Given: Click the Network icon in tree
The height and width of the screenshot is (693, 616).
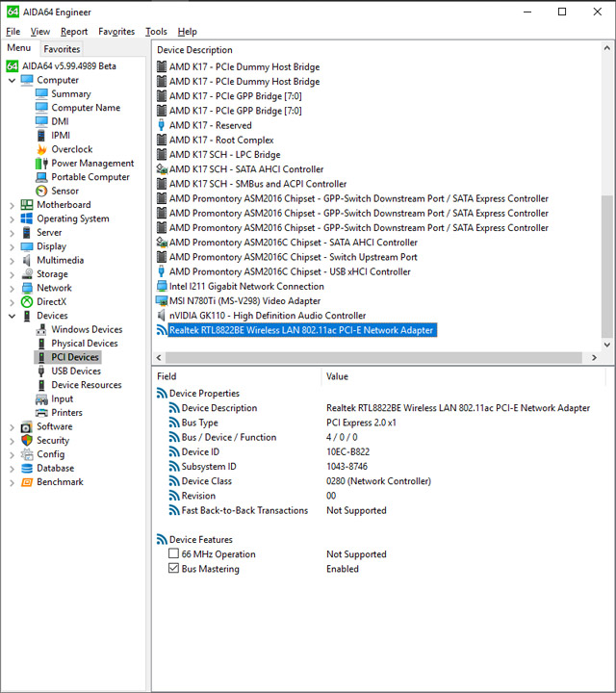Looking at the screenshot, I should coord(27,288).
